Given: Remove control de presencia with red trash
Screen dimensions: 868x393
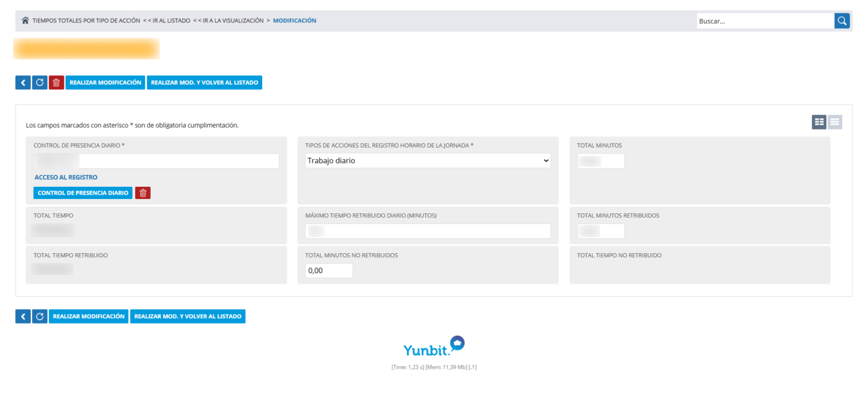Looking at the screenshot, I should click(x=143, y=193).
